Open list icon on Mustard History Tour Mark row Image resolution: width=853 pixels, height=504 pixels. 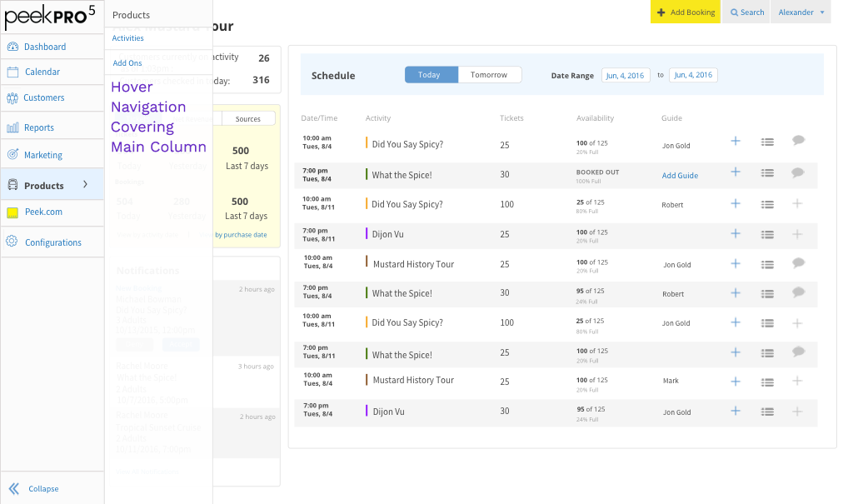click(x=767, y=382)
